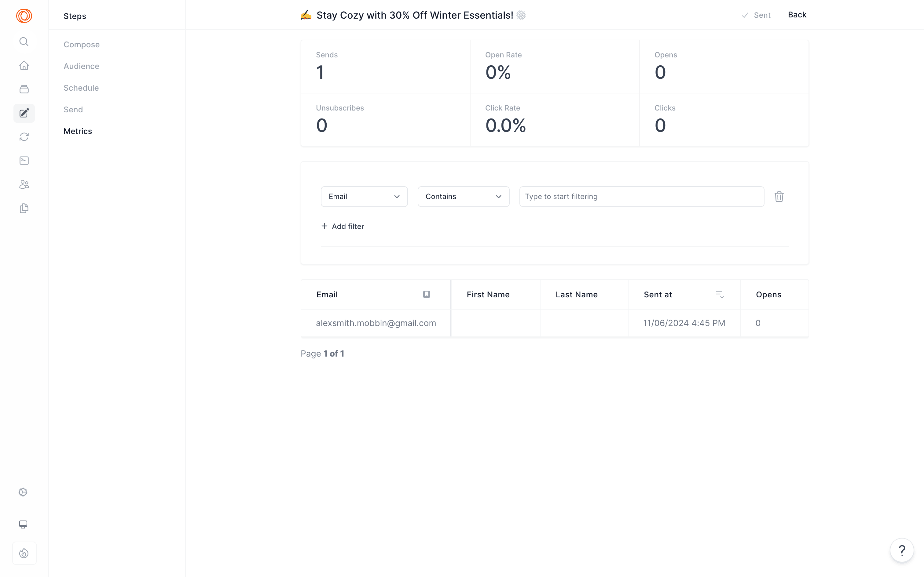This screenshot has width=924, height=577.
Task: Expand the Email filter field dropdown
Action: pyautogui.click(x=364, y=197)
